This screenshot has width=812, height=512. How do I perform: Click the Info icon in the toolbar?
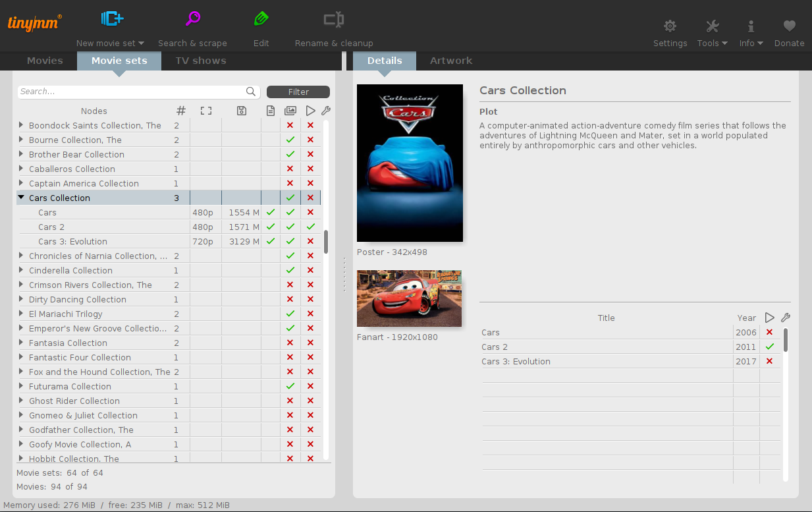click(750, 26)
